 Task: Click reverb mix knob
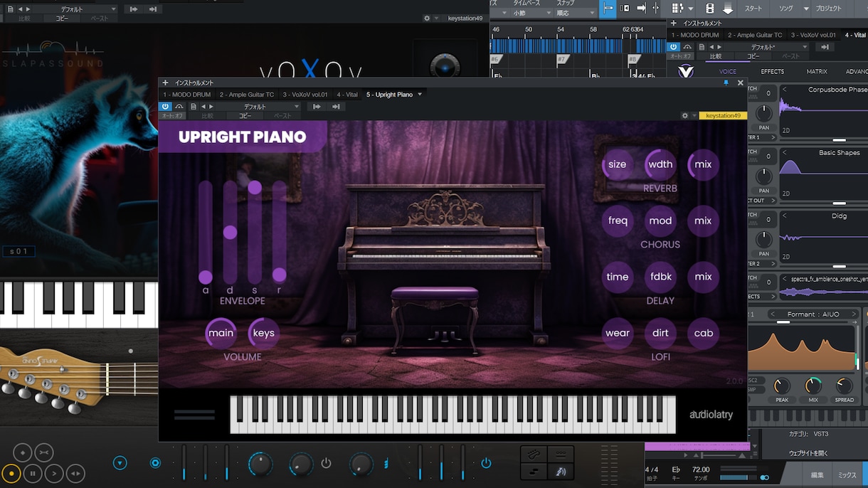[703, 164]
